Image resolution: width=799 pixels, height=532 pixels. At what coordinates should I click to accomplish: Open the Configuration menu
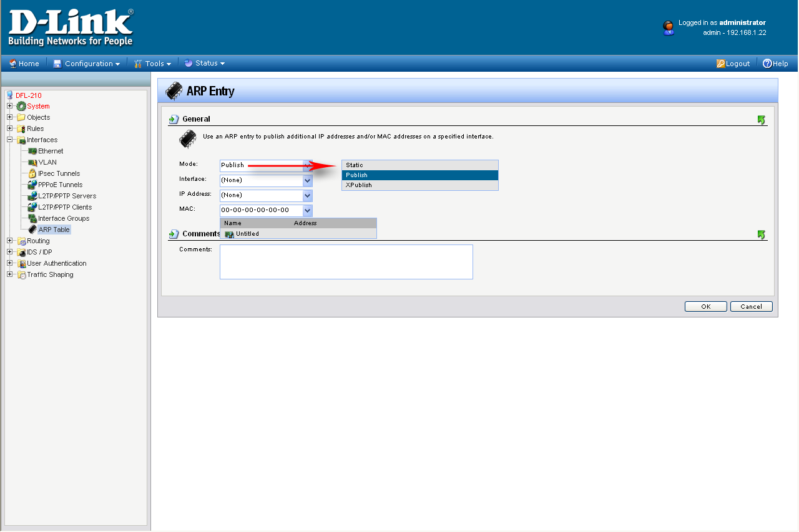click(x=86, y=64)
